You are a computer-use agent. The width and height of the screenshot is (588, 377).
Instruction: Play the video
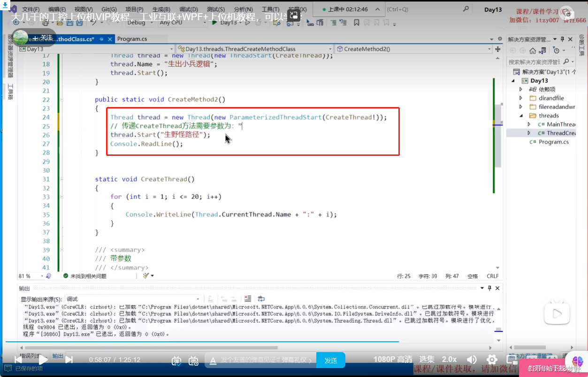pyautogui.click(x=43, y=360)
